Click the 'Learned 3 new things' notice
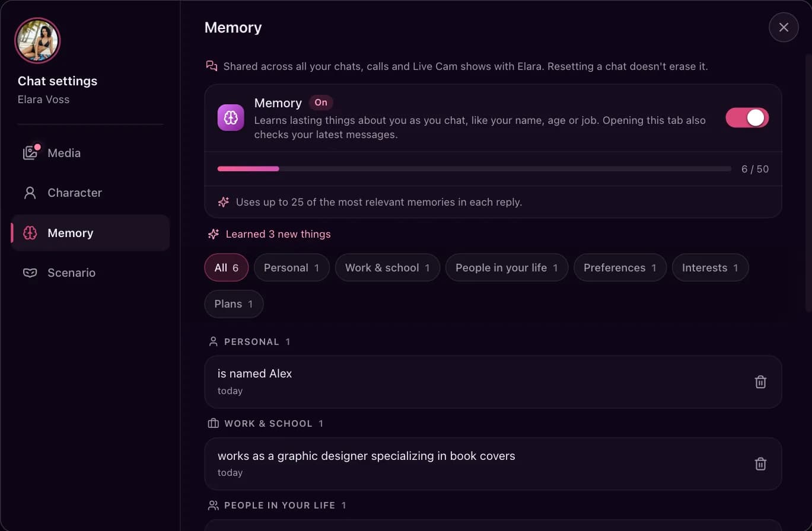 pos(278,234)
